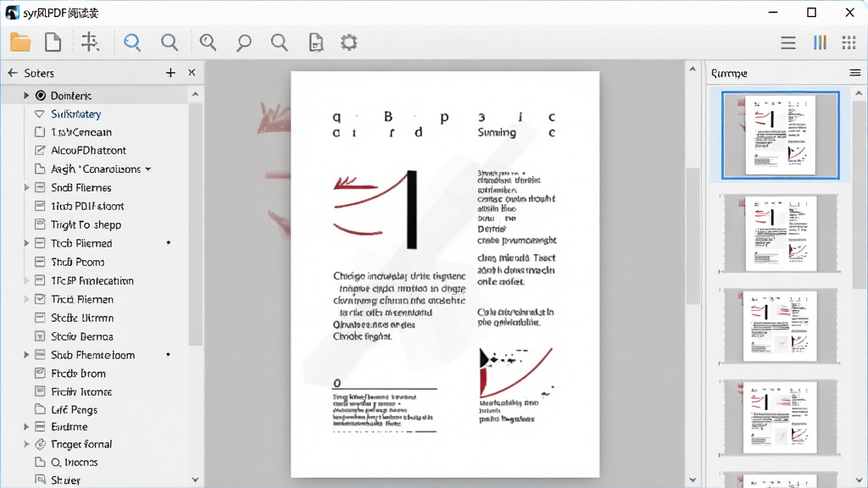Open the orange folder icon in the toolbar
Screen dimensions: 868x488
(x=20, y=42)
